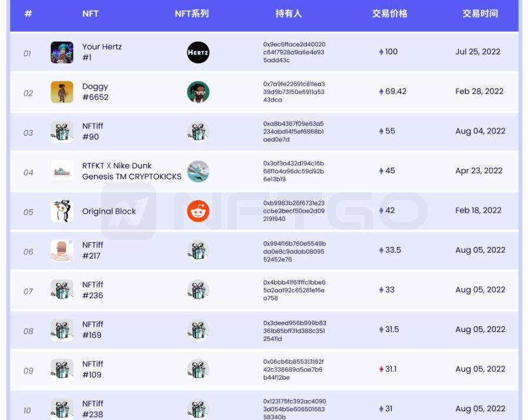Open the Original Block NFT thumbnail
Screen dimensions: 528x420
[x=62, y=211]
